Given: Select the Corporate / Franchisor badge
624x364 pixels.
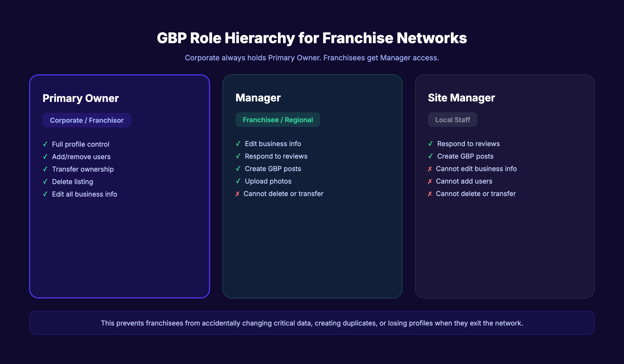Looking at the screenshot, I should click(x=87, y=120).
